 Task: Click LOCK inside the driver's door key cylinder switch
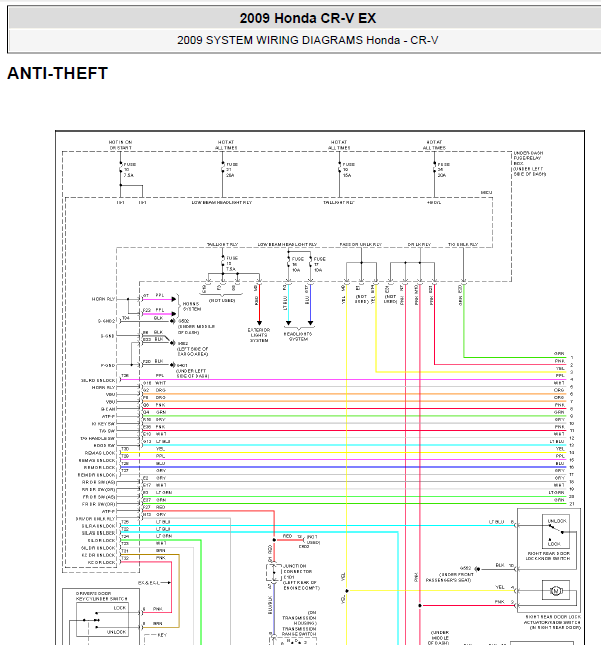coord(120,608)
